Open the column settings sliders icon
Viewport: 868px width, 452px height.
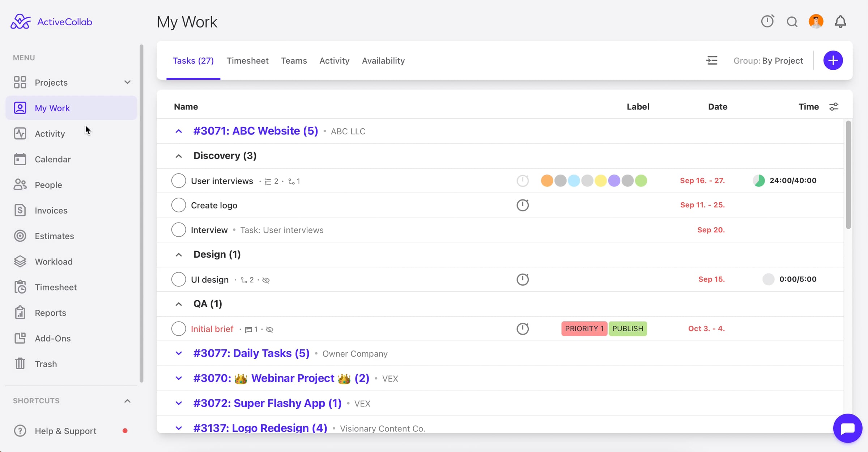click(834, 107)
